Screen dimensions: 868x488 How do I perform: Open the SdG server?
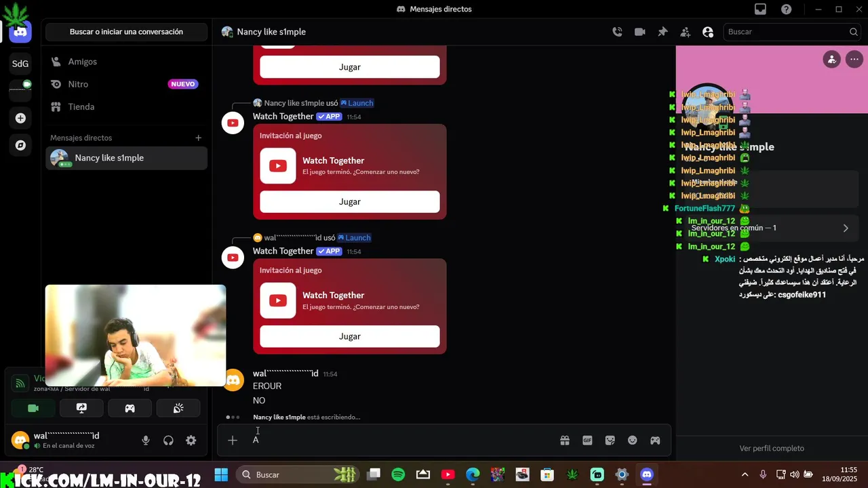tap(20, 64)
